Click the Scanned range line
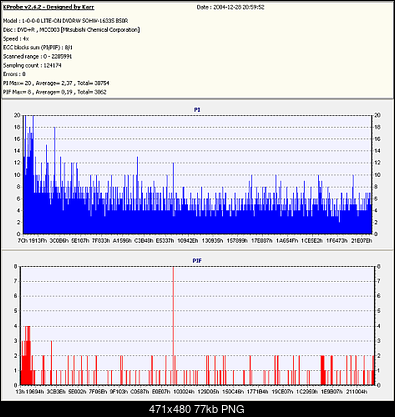The height and width of the screenshot is (417, 395). click(x=37, y=56)
